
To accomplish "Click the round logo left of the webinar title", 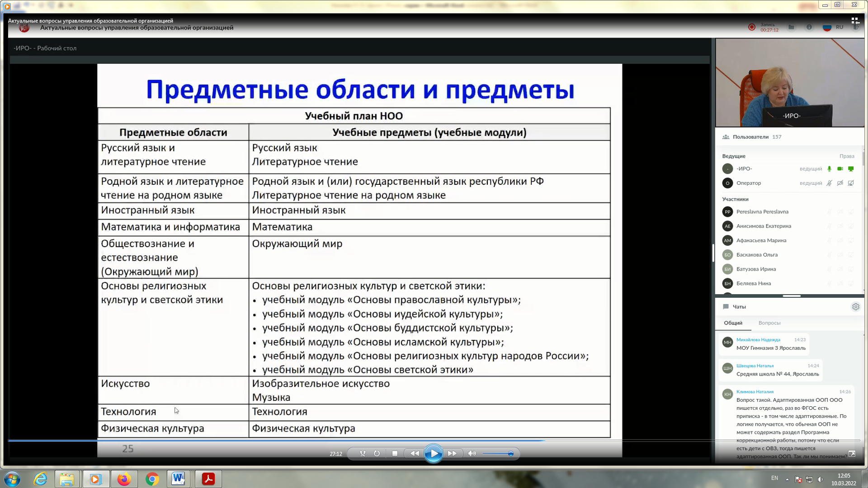I will tap(24, 28).
